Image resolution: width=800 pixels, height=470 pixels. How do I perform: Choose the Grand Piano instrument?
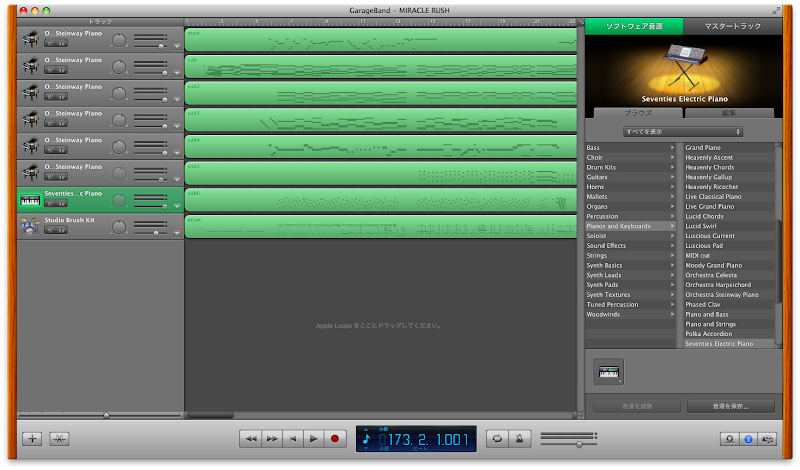(729, 147)
